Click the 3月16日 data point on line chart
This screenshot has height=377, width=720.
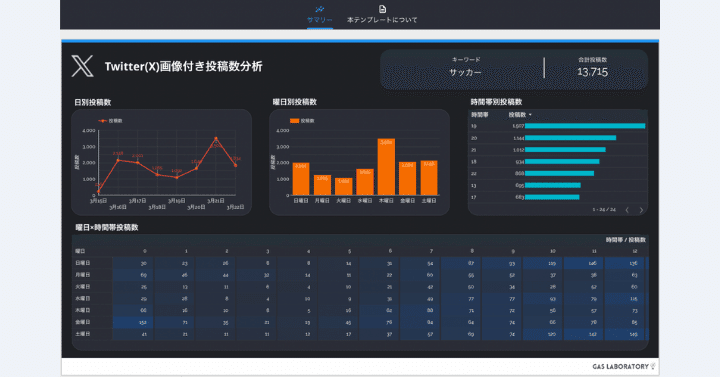point(118,160)
